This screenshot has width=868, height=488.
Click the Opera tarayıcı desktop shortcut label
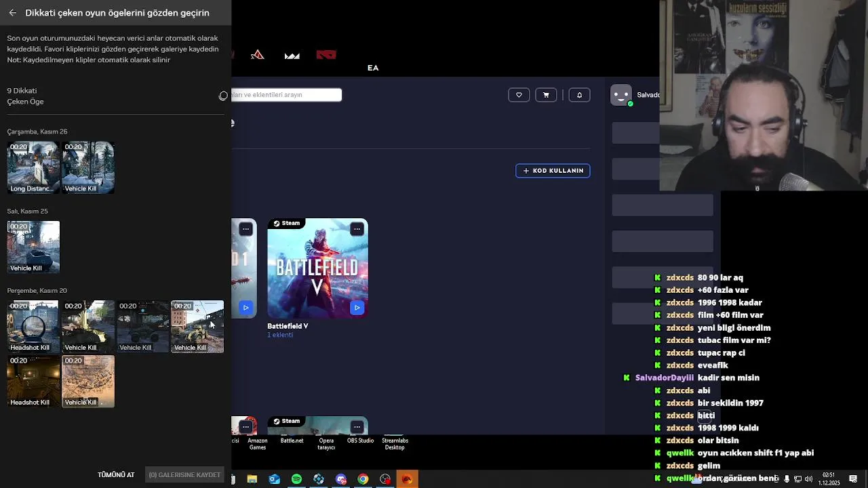[326, 444]
